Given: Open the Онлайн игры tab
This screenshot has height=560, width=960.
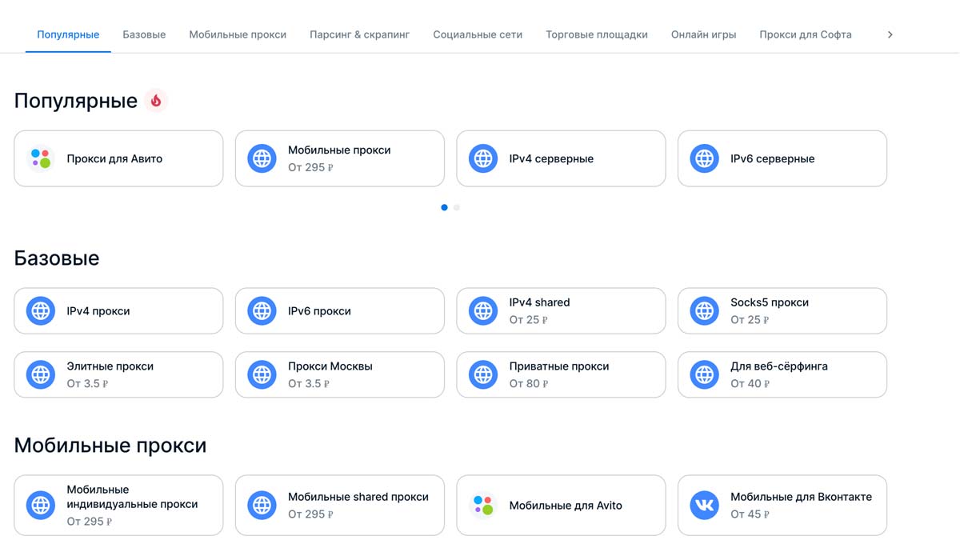Looking at the screenshot, I should [703, 34].
